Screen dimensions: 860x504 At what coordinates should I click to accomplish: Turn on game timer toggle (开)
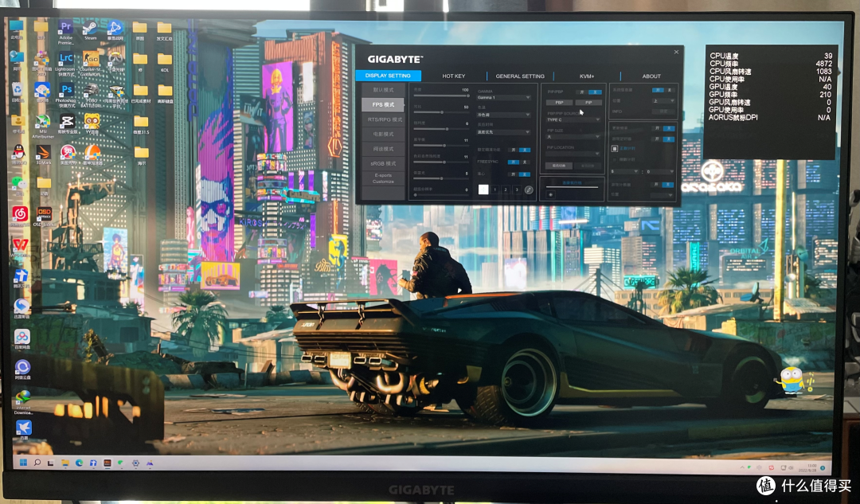pos(656,139)
